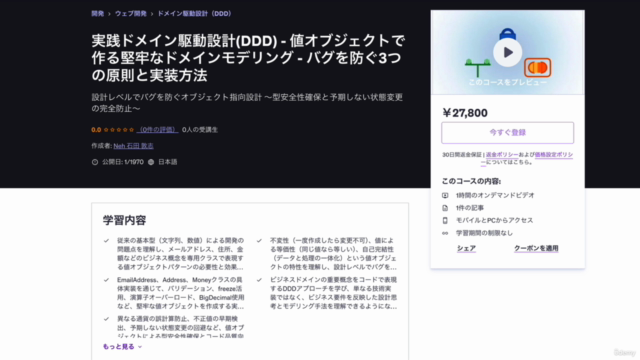This screenshot has width=640, height=360.
Task: Expand learning content with もっと見る
Action: [x=118, y=347]
